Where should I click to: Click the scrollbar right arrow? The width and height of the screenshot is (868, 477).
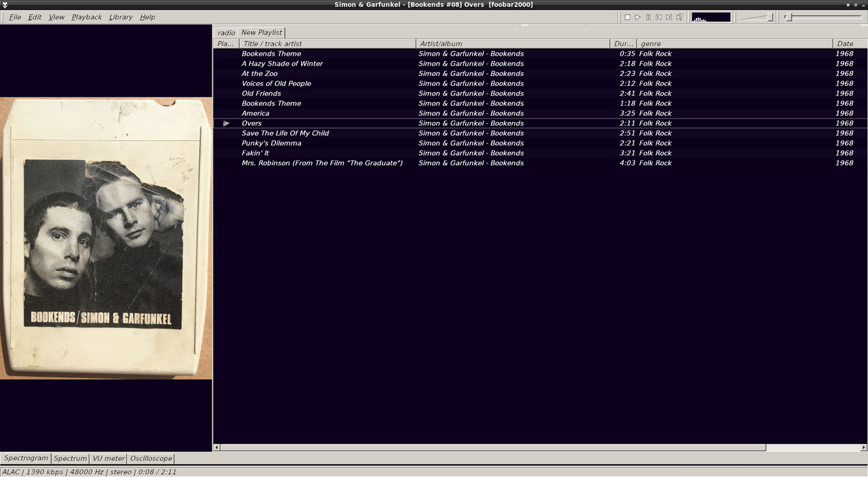click(x=864, y=447)
